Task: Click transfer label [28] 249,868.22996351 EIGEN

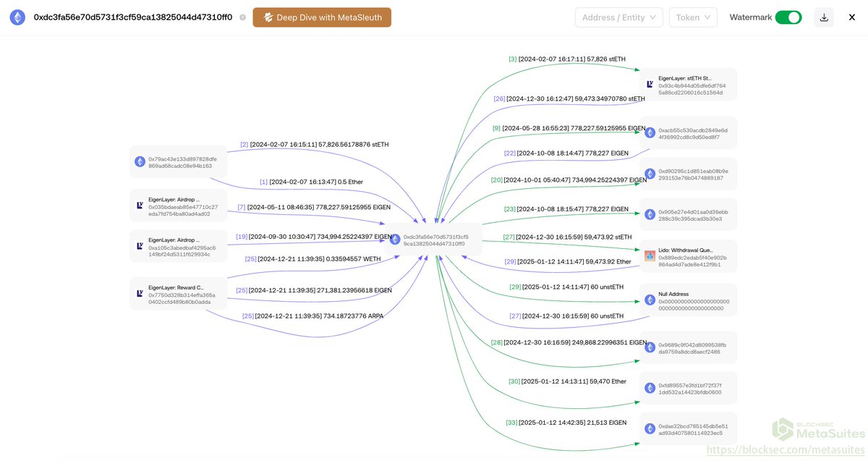Action: [569, 342]
